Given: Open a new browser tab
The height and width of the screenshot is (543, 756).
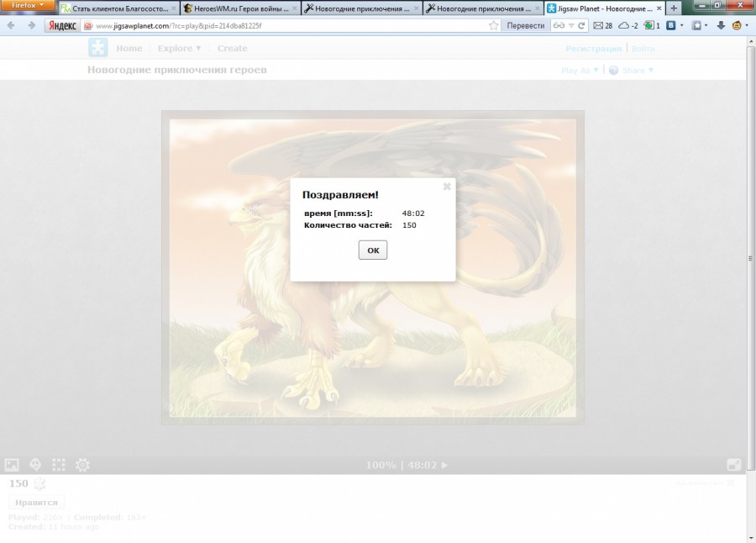Looking at the screenshot, I should pos(674,8).
